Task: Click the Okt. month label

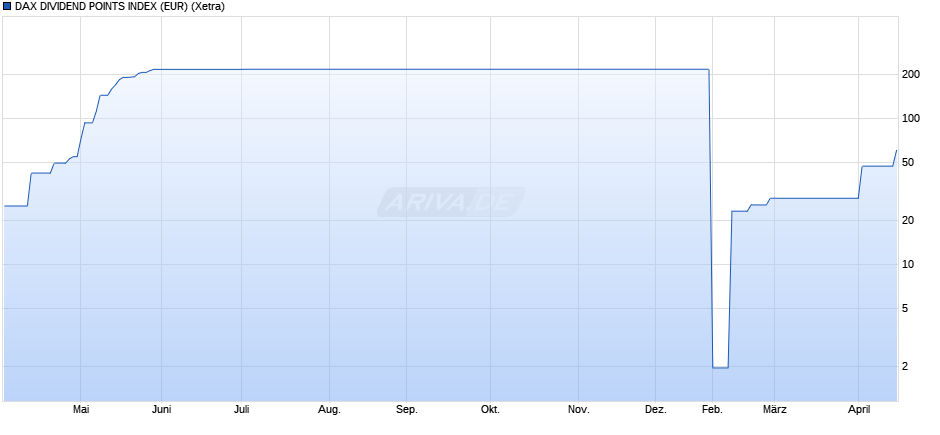Action: pyautogui.click(x=490, y=410)
